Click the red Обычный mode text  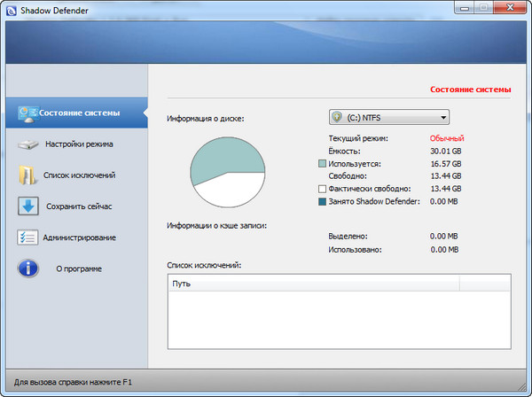447,139
